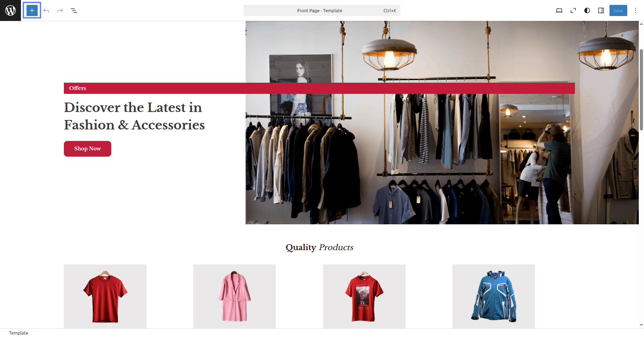Select the Quality Products heading

pos(320,247)
